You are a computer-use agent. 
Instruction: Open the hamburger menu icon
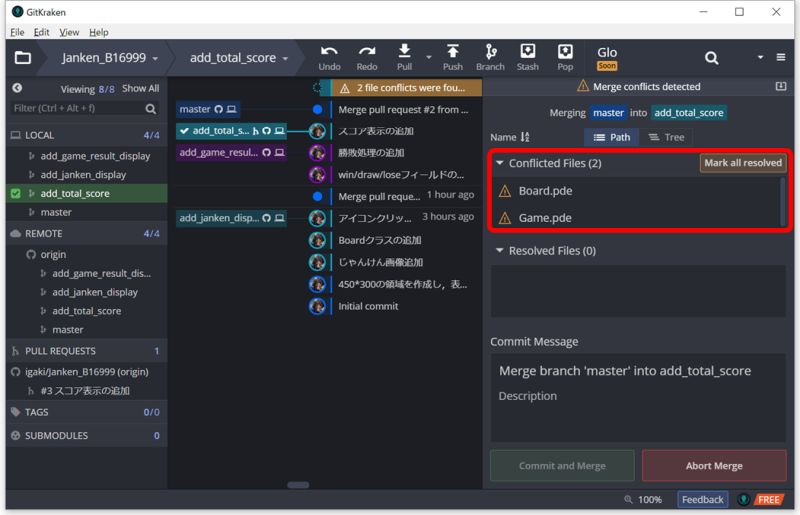781,57
